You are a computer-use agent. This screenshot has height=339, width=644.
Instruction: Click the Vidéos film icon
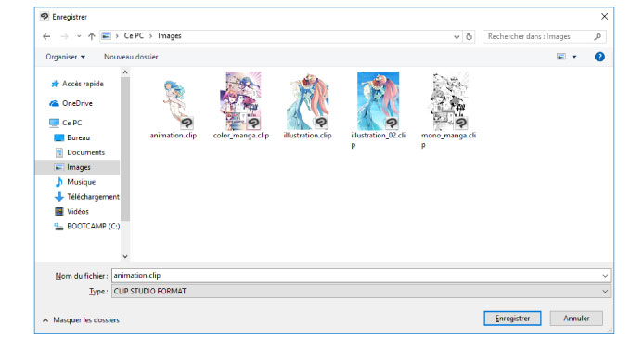click(59, 212)
